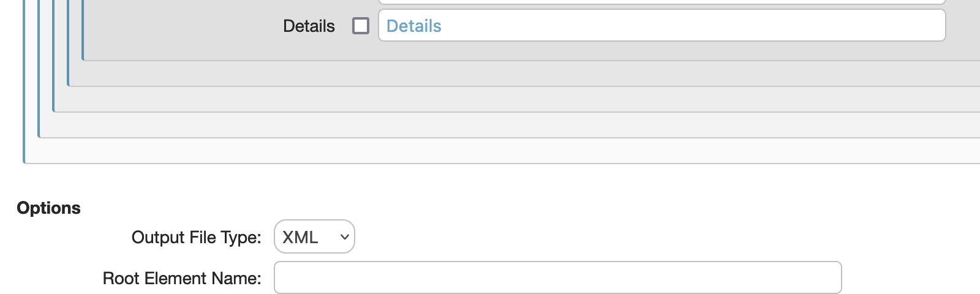Click the chevron arrow beside XML

point(345,237)
